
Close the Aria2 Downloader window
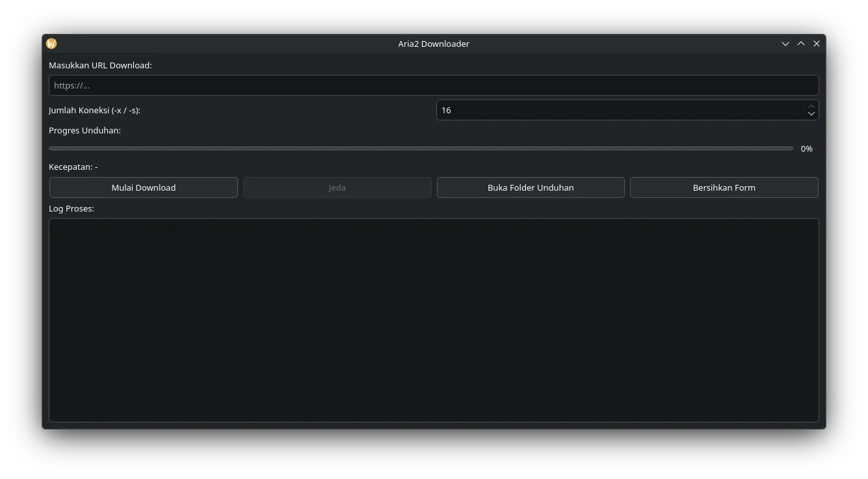817,44
